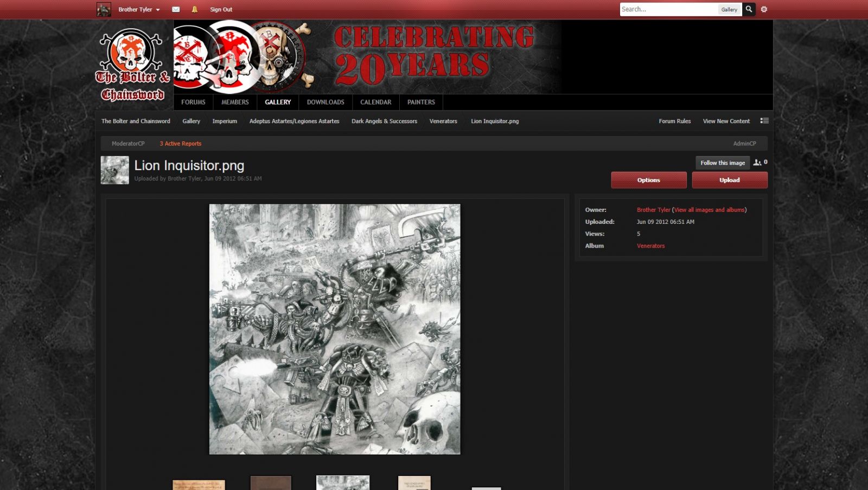Click The Bolter & Chainsword logo
This screenshot has width=868, height=490.
tap(133, 65)
